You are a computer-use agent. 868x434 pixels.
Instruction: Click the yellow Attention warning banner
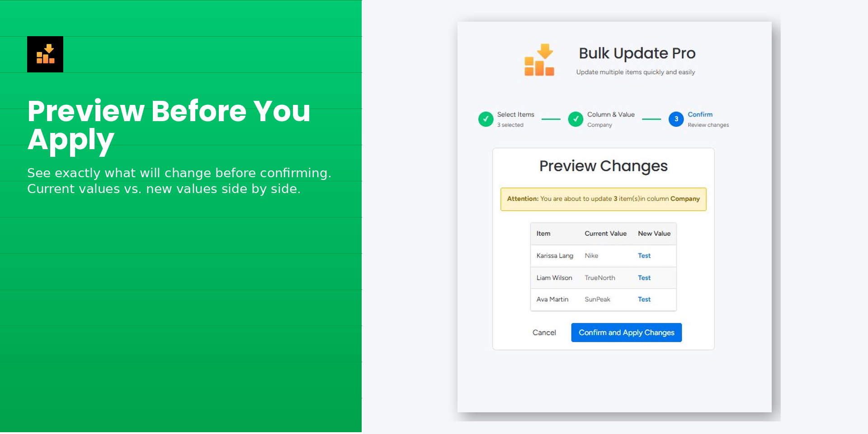(603, 199)
